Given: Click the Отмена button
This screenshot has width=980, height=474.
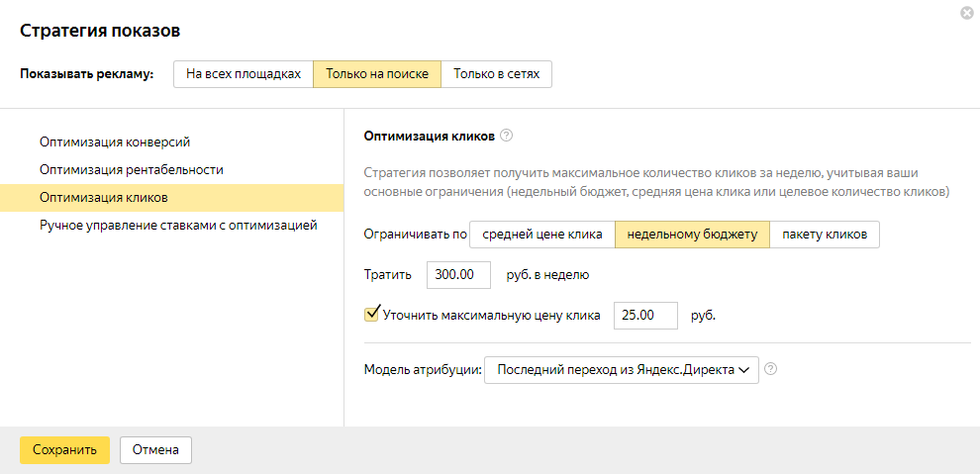Looking at the screenshot, I should pyautogui.click(x=155, y=450).
